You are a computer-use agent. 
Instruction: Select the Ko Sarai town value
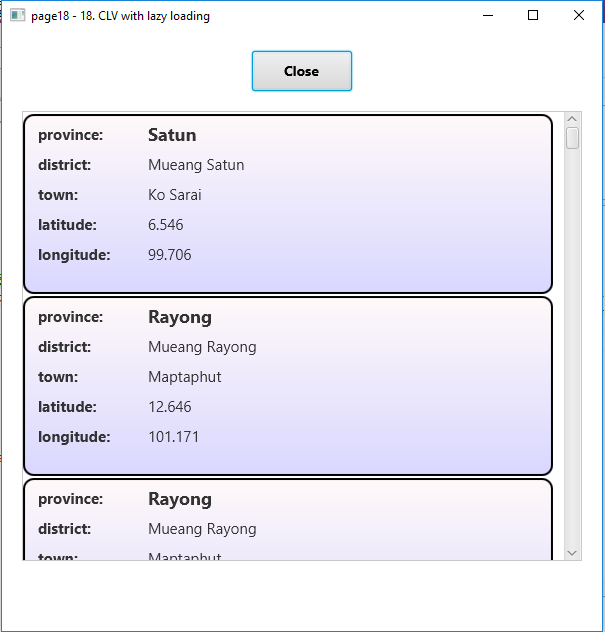tap(175, 195)
